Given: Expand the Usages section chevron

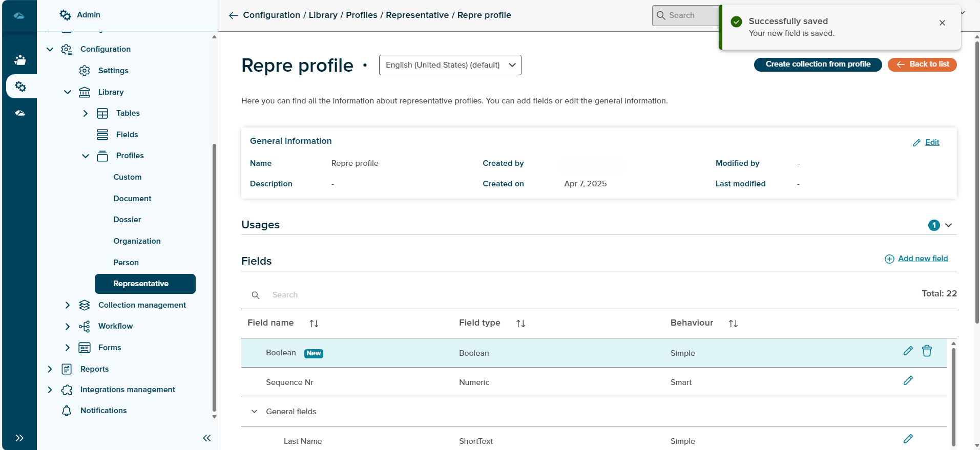Looking at the screenshot, I should click(x=949, y=225).
